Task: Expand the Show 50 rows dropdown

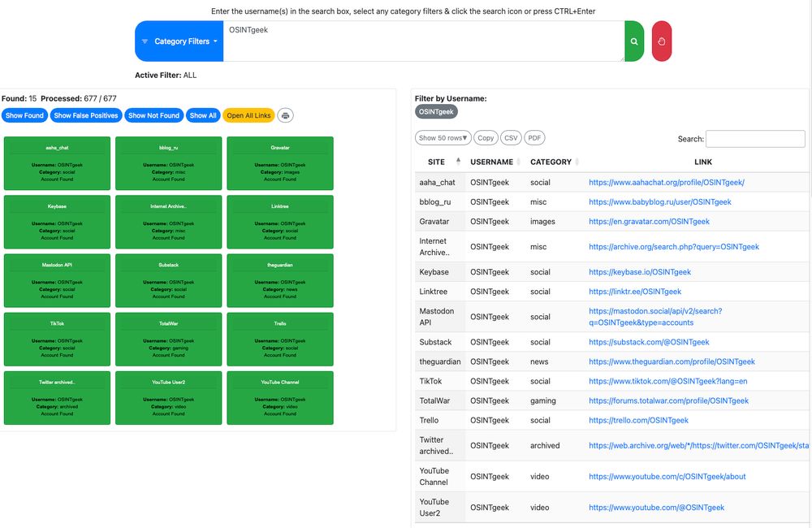Action: coord(443,138)
